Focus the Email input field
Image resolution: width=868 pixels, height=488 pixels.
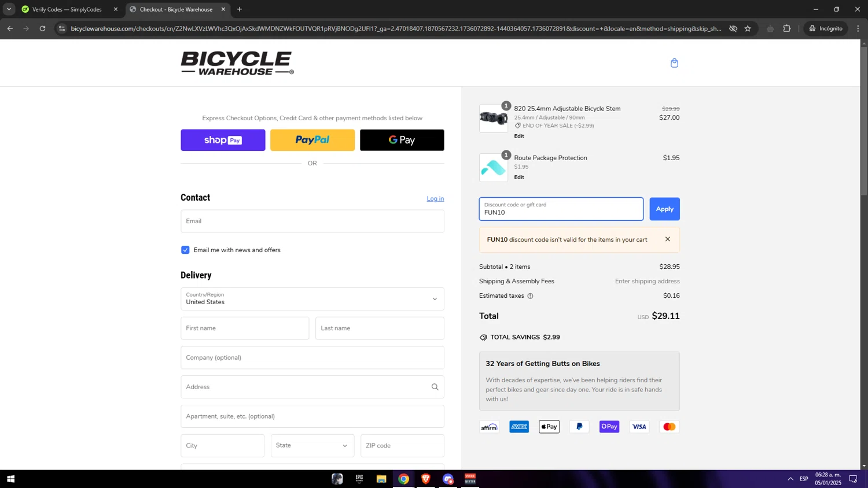[x=312, y=221]
